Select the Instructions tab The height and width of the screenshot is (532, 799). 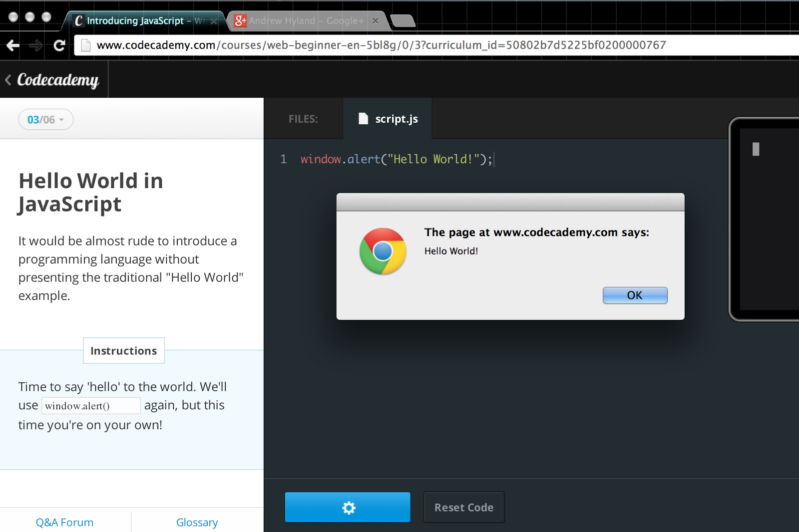(124, 351)
